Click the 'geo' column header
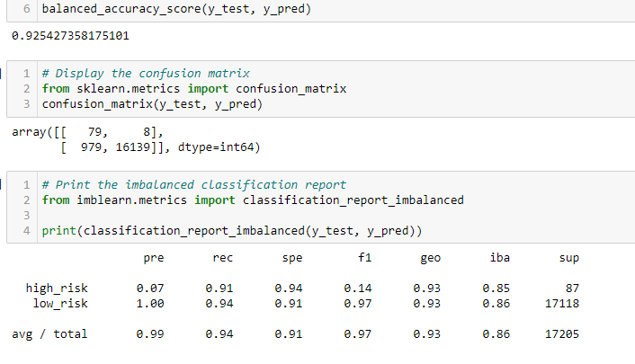Screen dimensions: 635x364 coord(431,258)
